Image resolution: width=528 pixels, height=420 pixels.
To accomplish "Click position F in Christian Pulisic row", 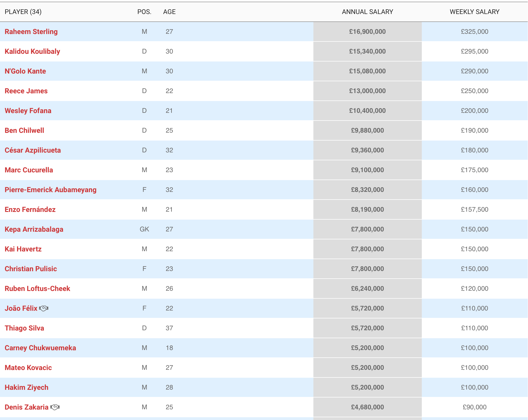I will point(144,269).
